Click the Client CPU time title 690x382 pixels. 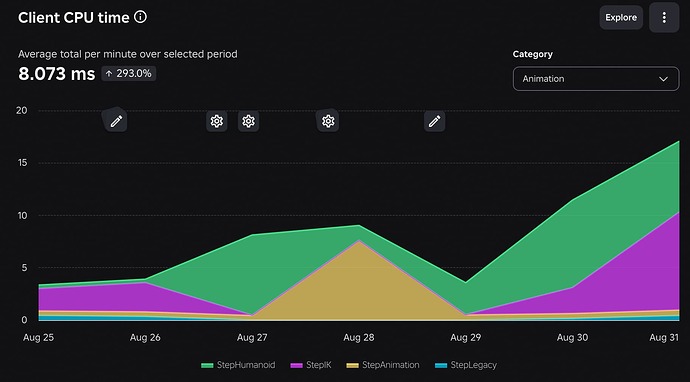(74, 18)
